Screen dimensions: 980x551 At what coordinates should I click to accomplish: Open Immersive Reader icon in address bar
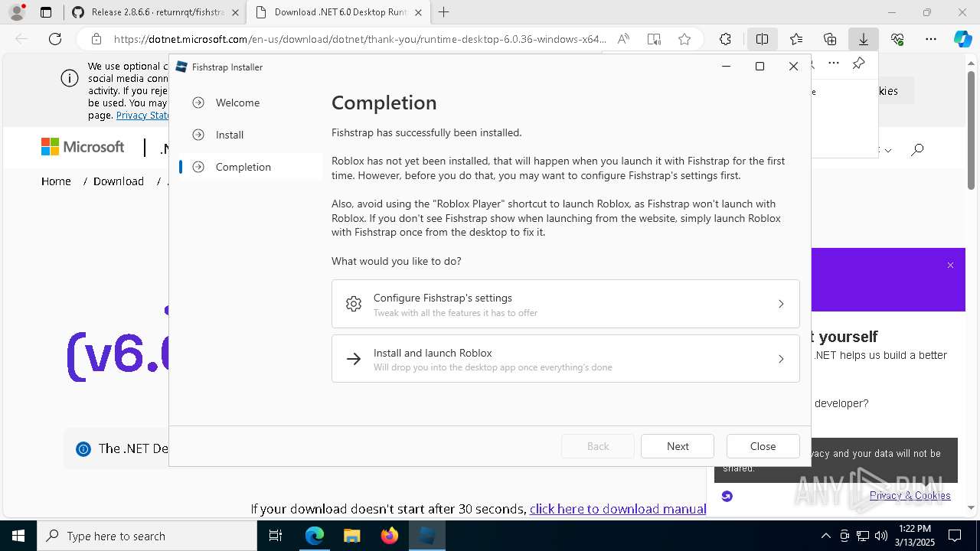coord(654,39)
